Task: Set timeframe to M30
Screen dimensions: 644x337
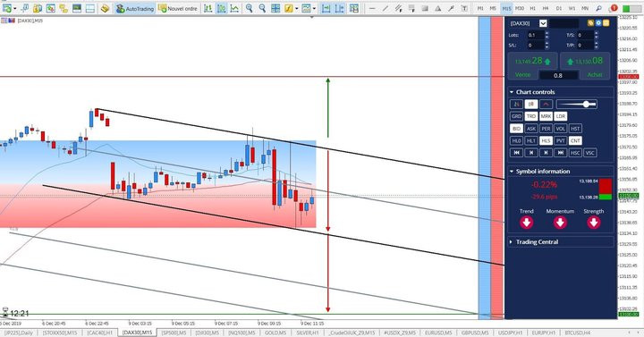Action: tap(520, 8)
